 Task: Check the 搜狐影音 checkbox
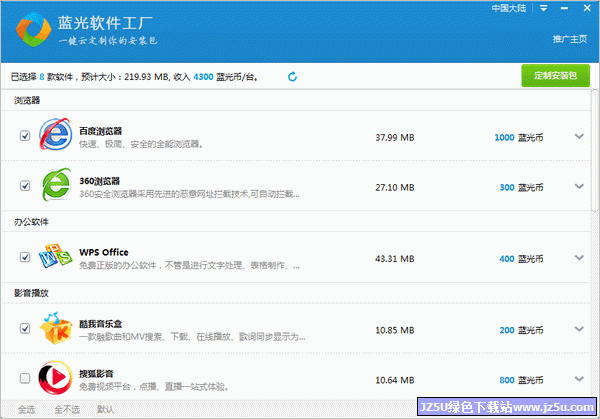pyautogui.click(x=25, y=378)
